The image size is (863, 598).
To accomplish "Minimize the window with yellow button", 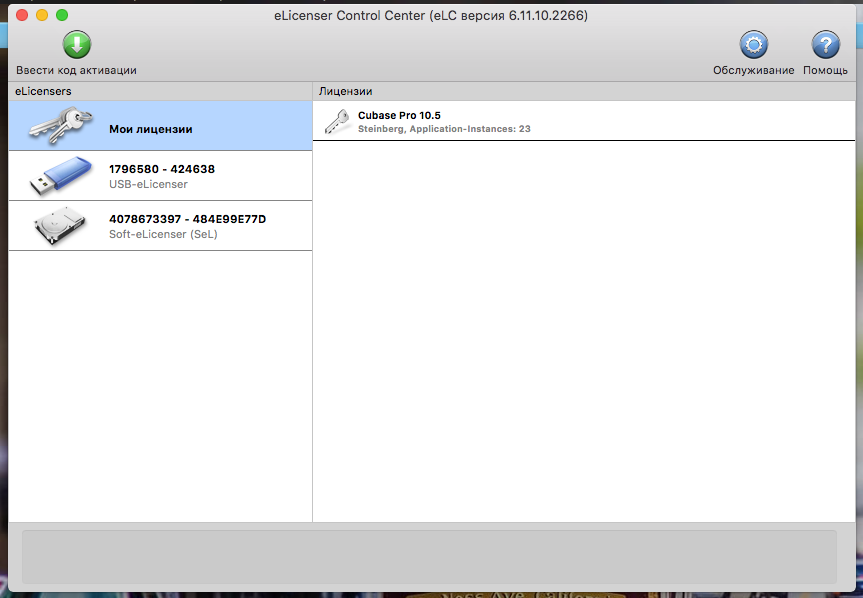I will pyautogui.click(x=42, y=15).
